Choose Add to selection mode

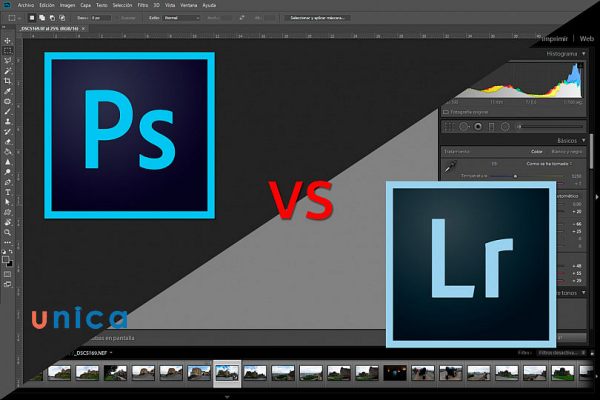coord(42,18)
